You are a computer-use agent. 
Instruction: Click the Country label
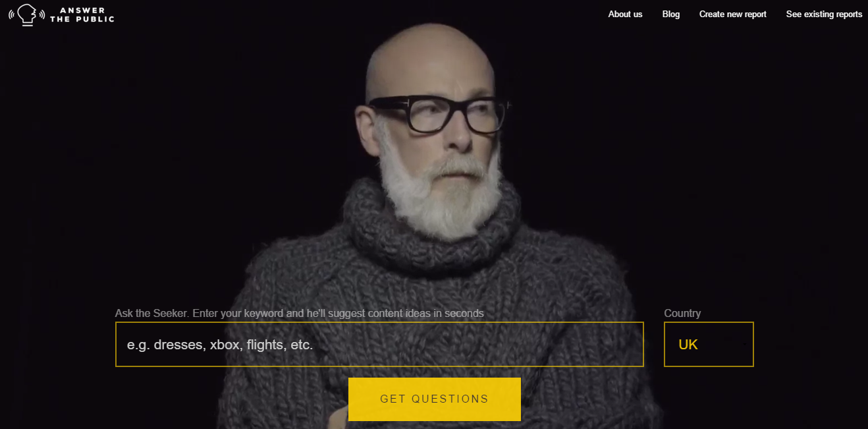point(682,313)
